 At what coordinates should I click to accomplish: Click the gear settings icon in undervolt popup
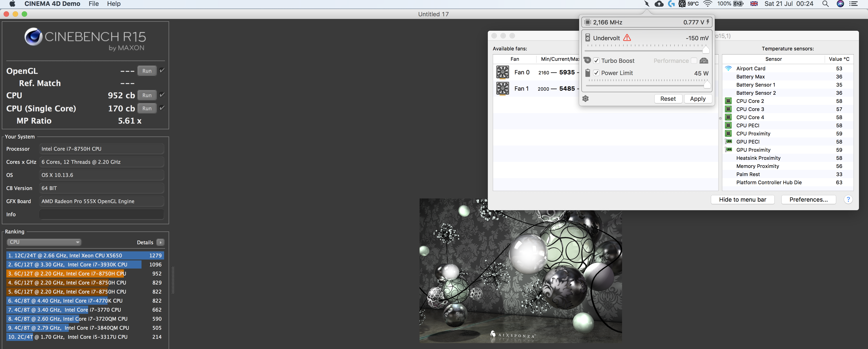[586, 99]
